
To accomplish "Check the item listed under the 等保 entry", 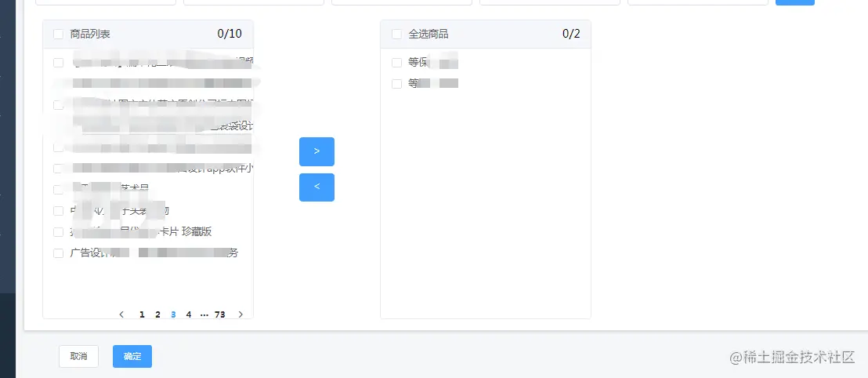I will coord(396,84).
